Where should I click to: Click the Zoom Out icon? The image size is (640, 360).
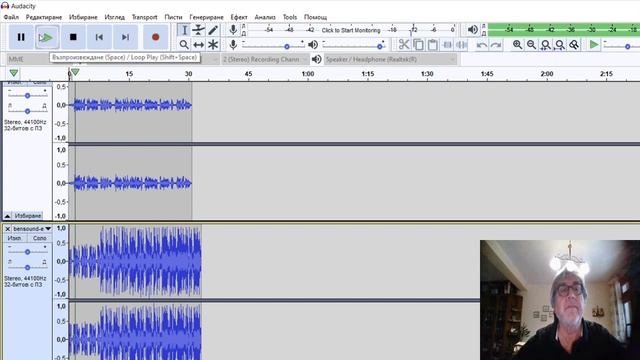[x=531, y=44]
